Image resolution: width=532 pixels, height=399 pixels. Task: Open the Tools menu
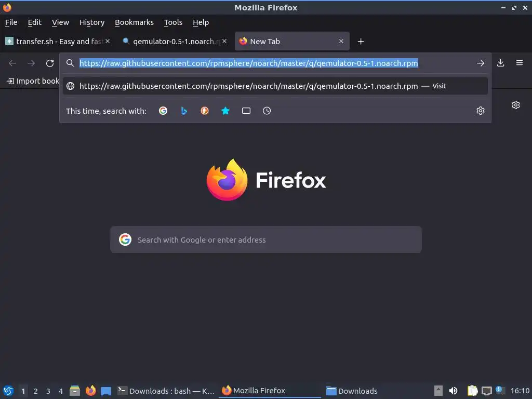pyautogui.click(x=173, y=22)
